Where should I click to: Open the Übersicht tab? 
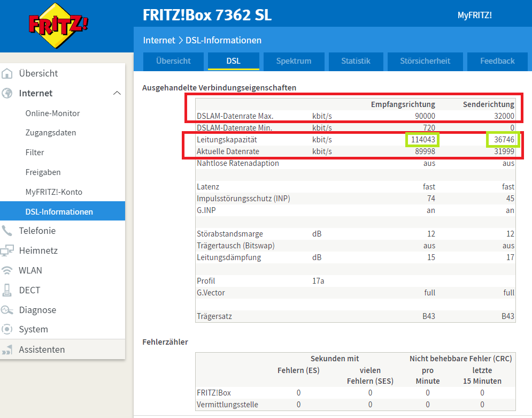pyautogui.click(x=173, y=61)
